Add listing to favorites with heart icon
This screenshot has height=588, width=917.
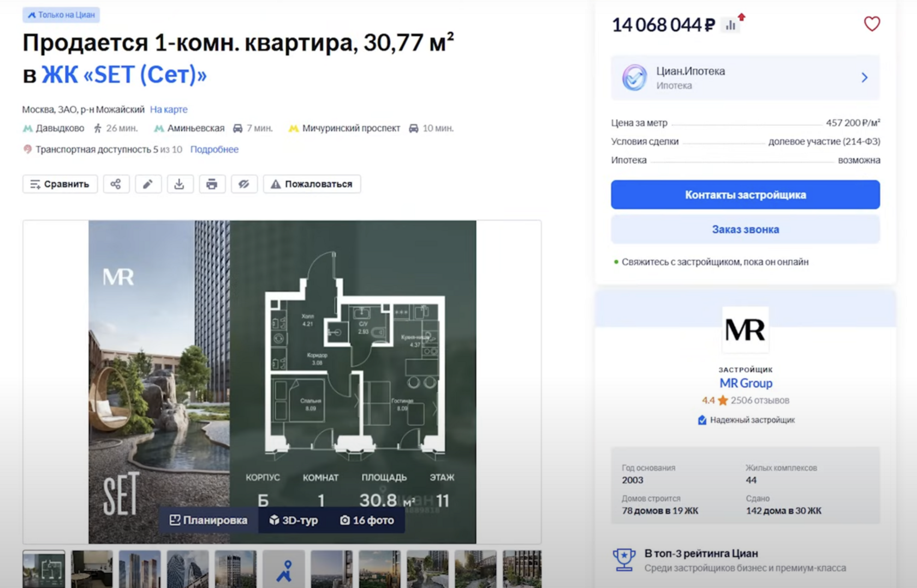click(x=872, y=24)
